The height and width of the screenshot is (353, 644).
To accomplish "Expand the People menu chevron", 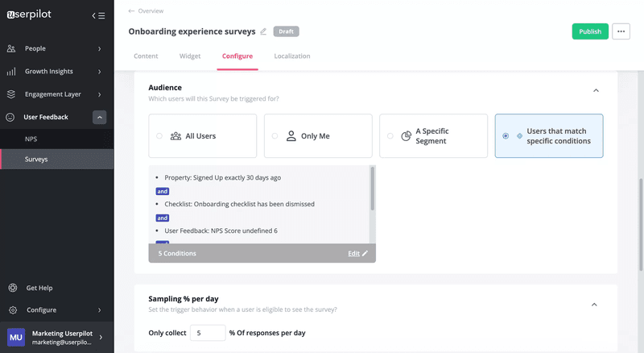I will [99, 48].
